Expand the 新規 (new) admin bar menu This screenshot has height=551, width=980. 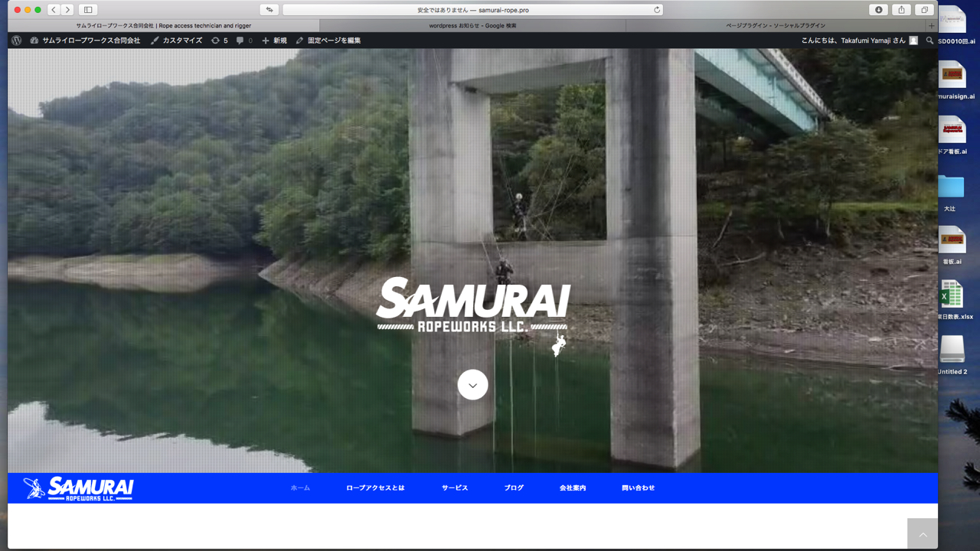point(274,41)
